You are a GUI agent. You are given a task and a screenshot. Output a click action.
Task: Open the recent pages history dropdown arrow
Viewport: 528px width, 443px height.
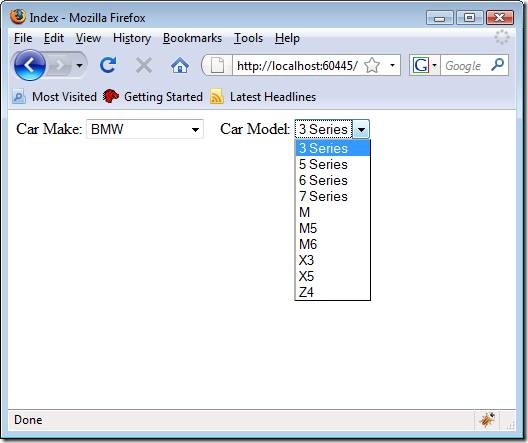tap(79, 65)
